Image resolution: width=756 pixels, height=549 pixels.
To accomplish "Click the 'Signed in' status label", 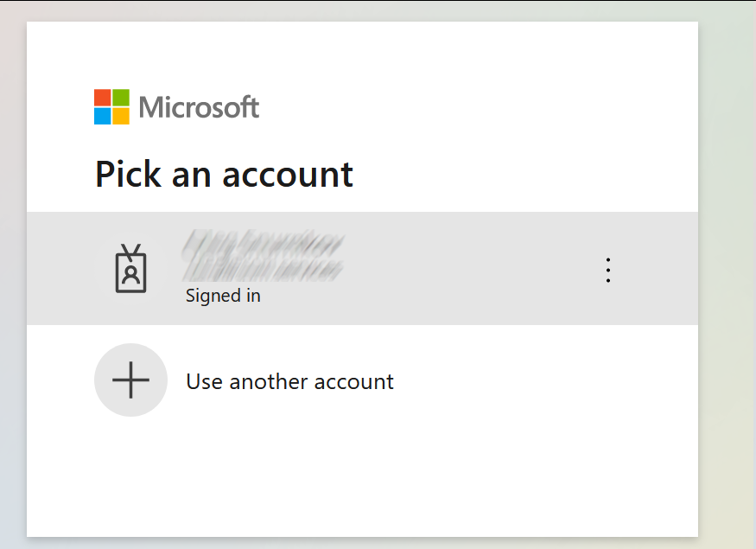I will click(x=223, y=295).
